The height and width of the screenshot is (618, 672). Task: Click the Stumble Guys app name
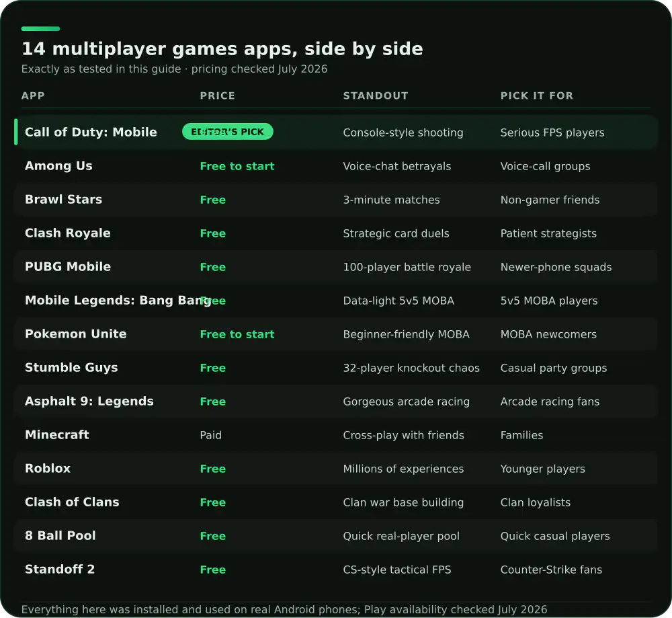71,368
